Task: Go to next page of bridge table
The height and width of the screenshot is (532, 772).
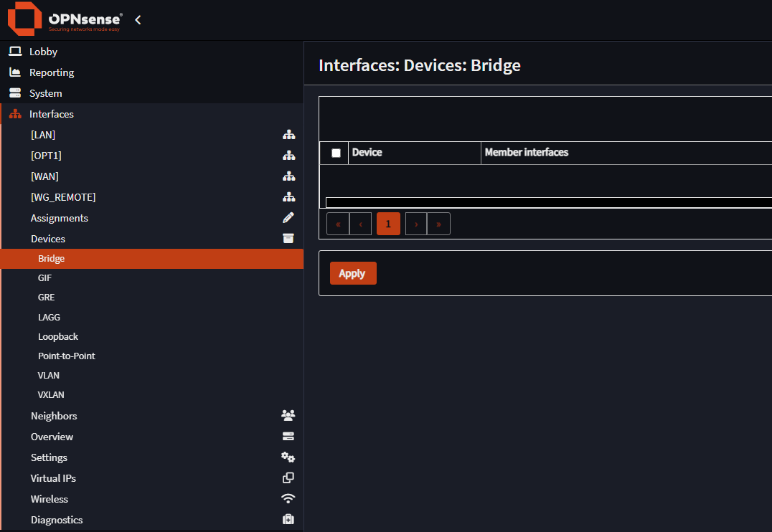Action: pos(416,224)
